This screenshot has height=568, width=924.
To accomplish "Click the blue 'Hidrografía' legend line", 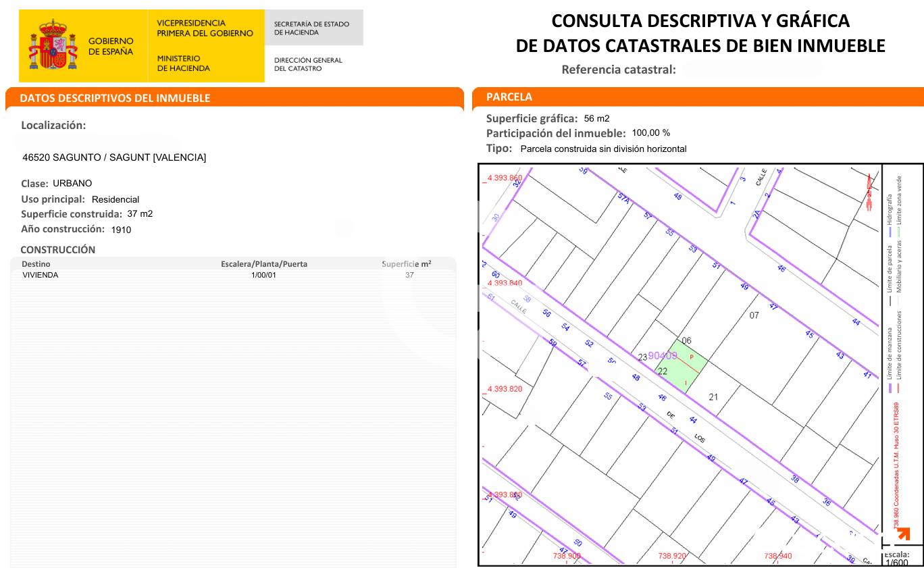I will (x=890, y=232).
